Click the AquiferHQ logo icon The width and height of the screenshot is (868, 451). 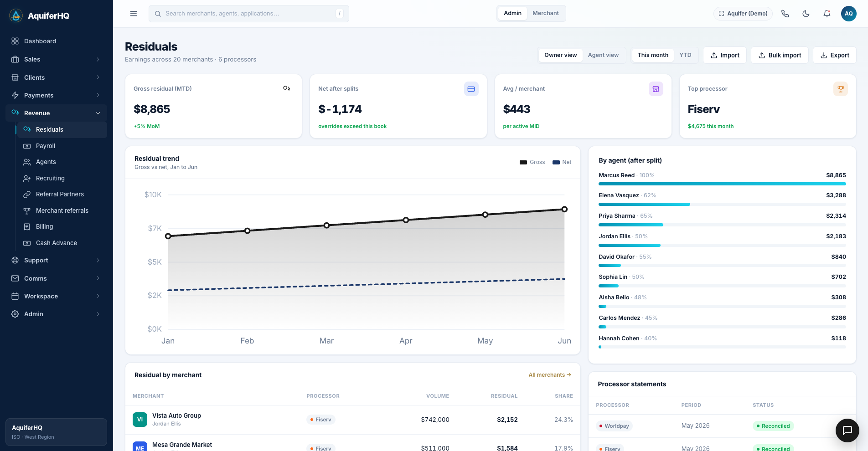[x=16, y=15]
